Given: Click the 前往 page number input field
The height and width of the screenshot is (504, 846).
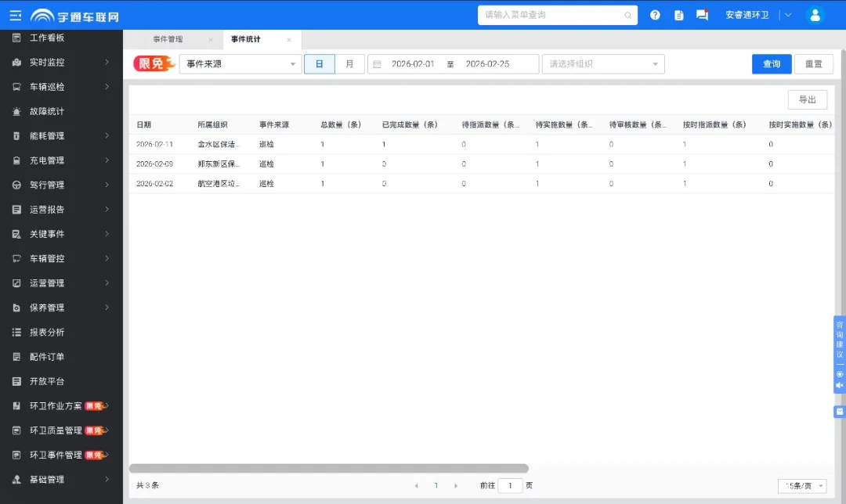Looking at the screenshot, I should (x=511, y=485).
